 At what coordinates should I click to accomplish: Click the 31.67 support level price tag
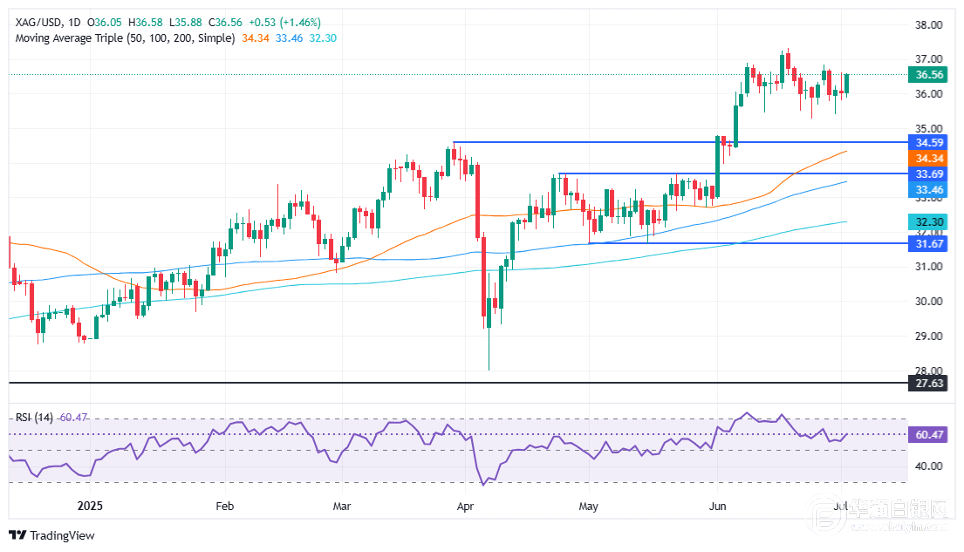928,244
